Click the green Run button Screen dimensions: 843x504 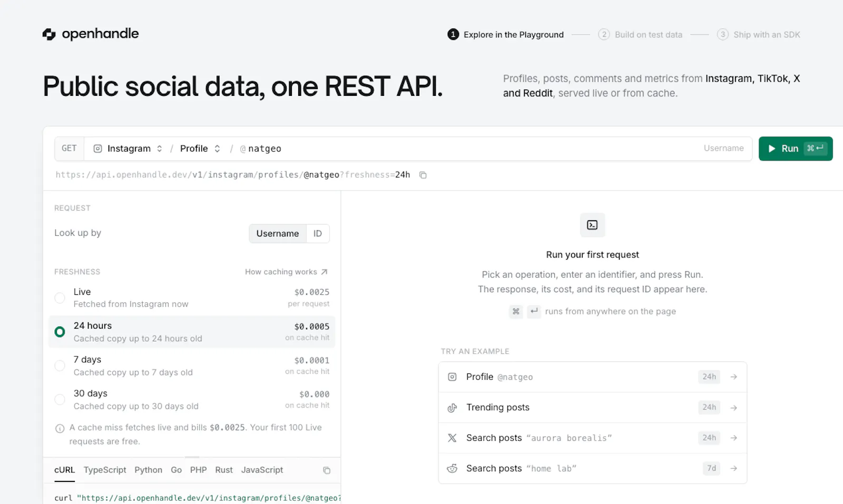point(796,149)
